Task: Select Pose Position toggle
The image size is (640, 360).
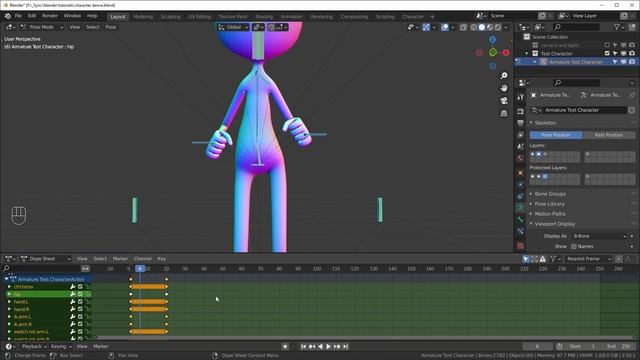Action: tap(556, 135)
